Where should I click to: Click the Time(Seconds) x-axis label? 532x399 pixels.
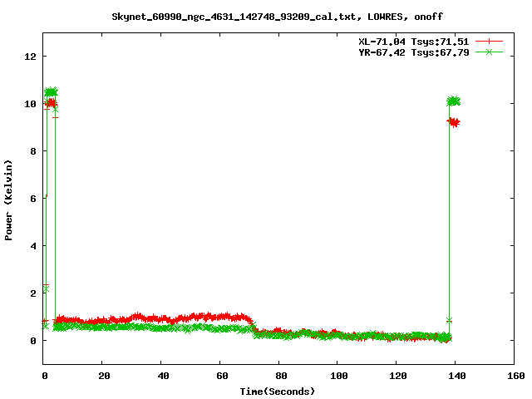point(278,391)
